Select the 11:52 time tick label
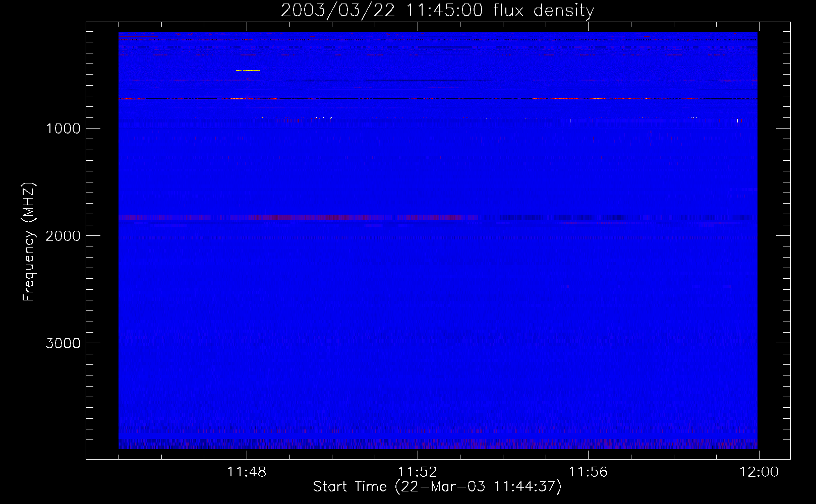The height and width of the screenshot is (504, 816). (418, 472)
